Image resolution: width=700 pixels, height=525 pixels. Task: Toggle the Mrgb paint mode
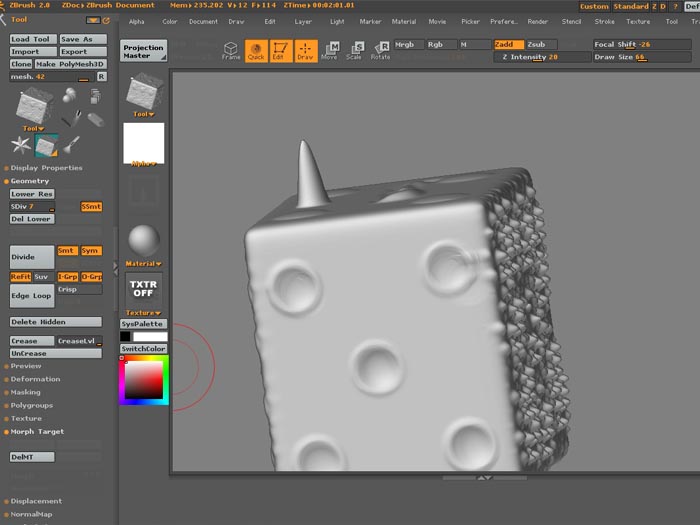click(408, 44)
